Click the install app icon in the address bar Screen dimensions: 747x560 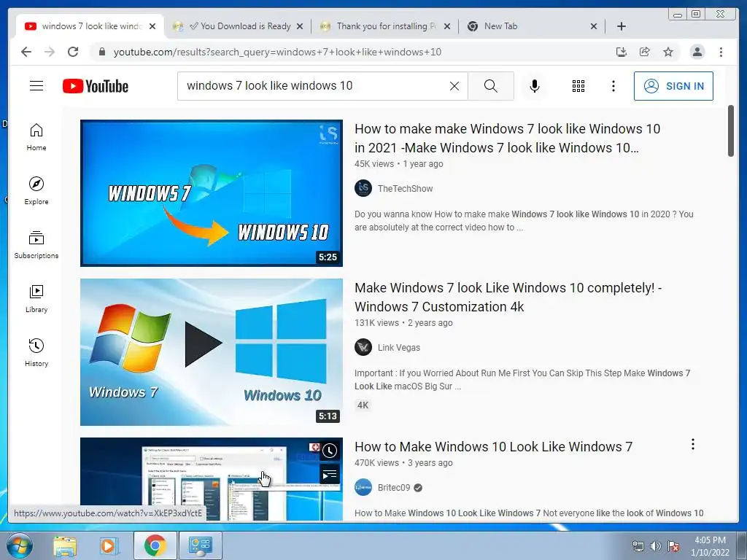(x=622, y=52)
